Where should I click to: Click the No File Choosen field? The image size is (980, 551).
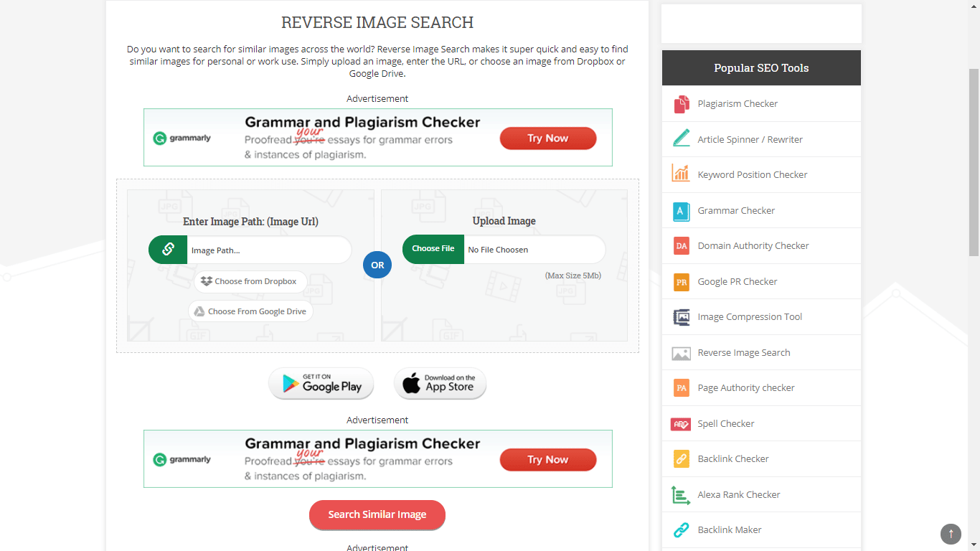tap(534, 250)
